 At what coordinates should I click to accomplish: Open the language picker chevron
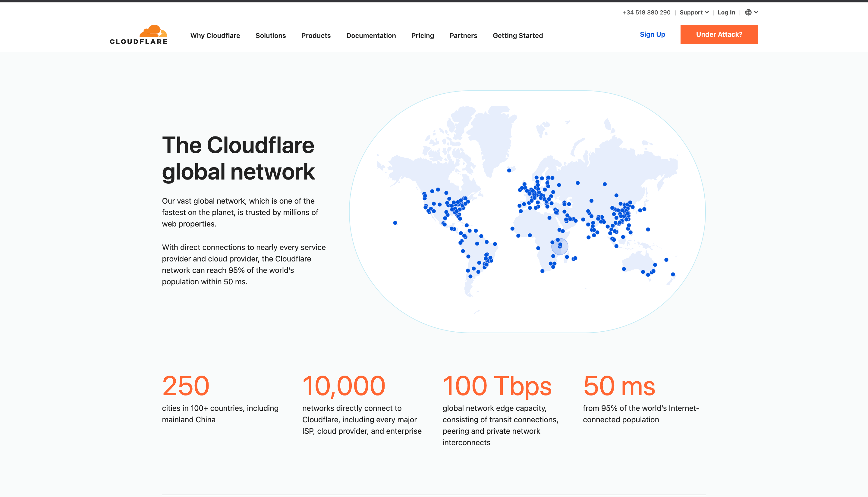[756, 12]
